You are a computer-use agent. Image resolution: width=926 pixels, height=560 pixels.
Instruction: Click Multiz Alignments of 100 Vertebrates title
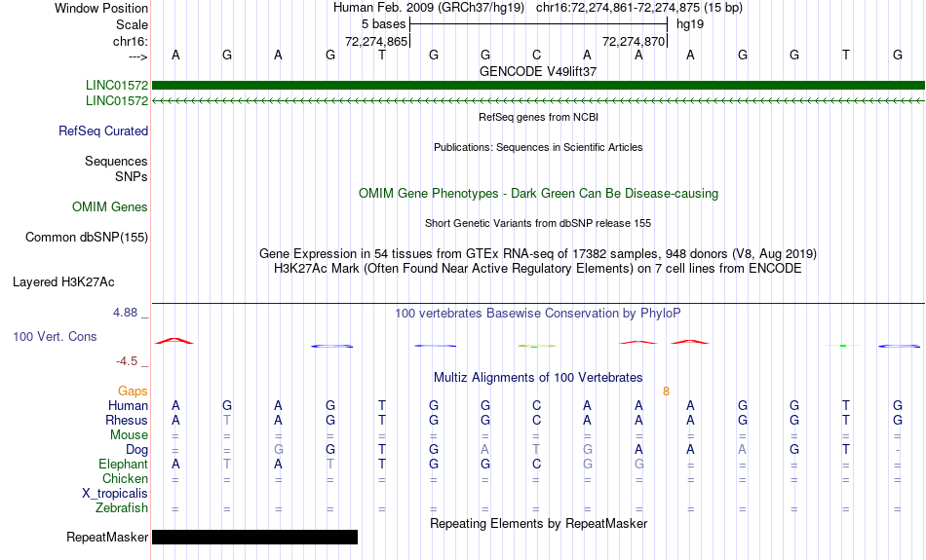point(538,378)
